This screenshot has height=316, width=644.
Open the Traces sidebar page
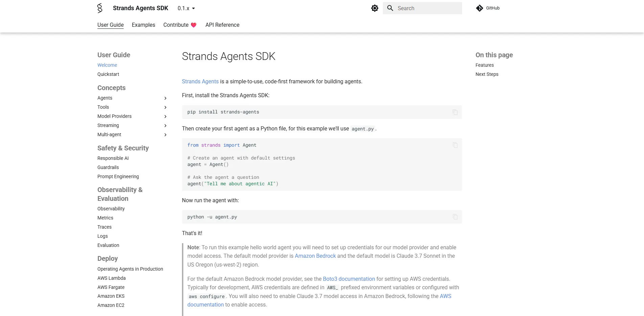[105, 227]
